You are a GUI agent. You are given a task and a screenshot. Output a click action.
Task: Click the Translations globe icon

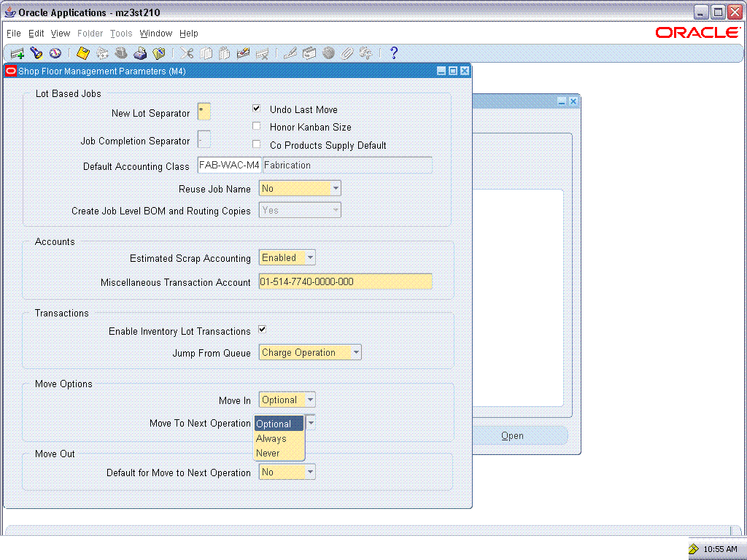328,52
